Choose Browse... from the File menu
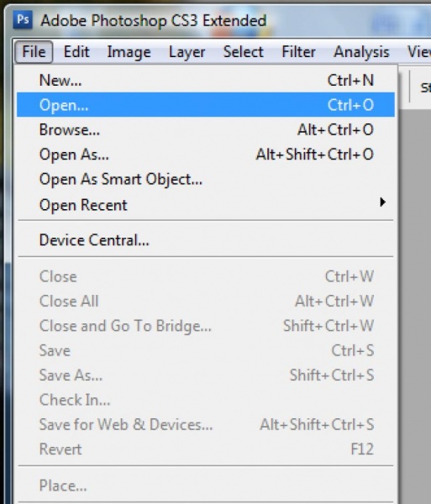Image resolution: width=431 pixels, height=504 pixels. pos(206,129)
